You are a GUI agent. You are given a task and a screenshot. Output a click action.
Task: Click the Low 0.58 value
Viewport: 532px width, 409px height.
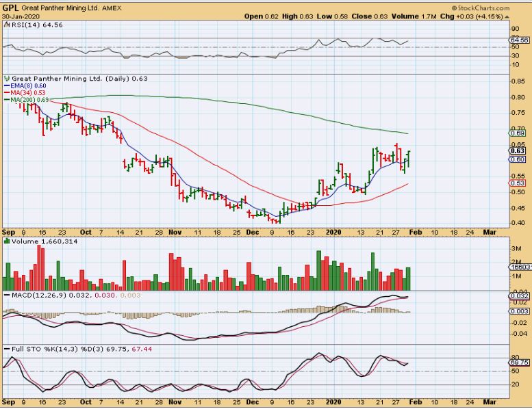click(332, 16)
